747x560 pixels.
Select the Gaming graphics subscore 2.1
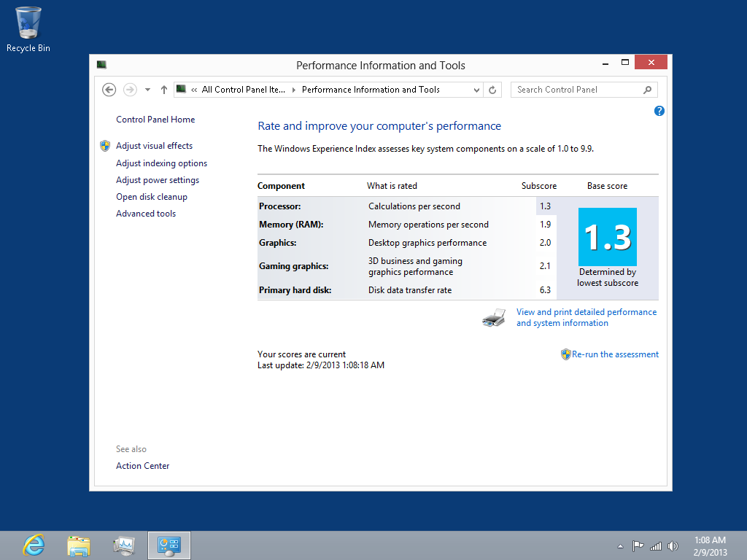545,265
